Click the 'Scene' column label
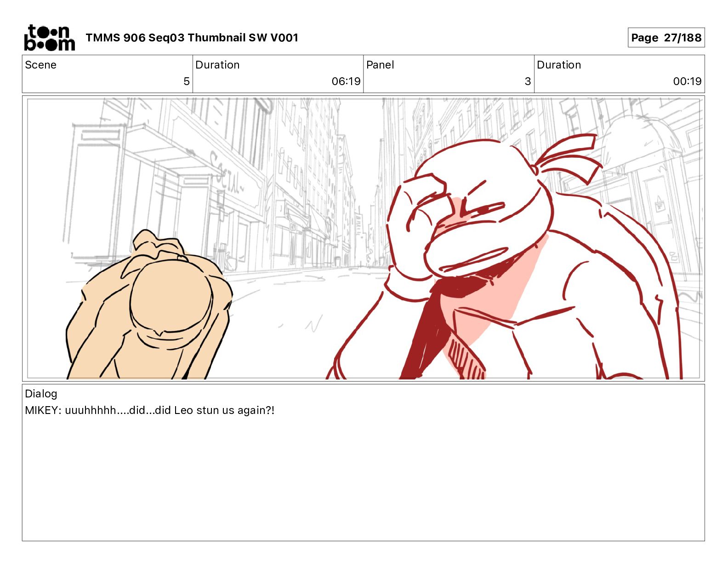 click(41, 65)
